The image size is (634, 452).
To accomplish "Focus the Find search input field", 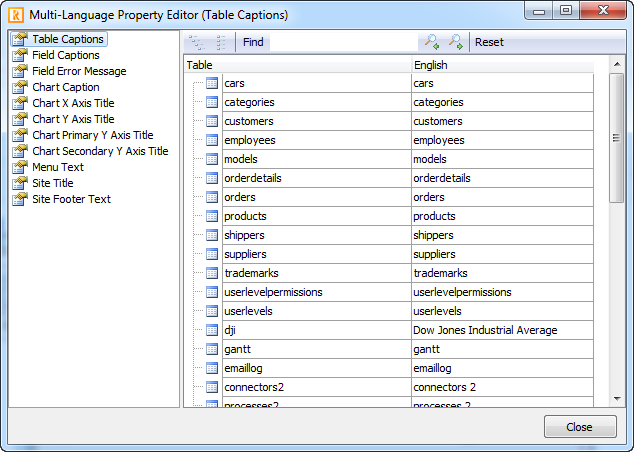I will pos(344,42).
